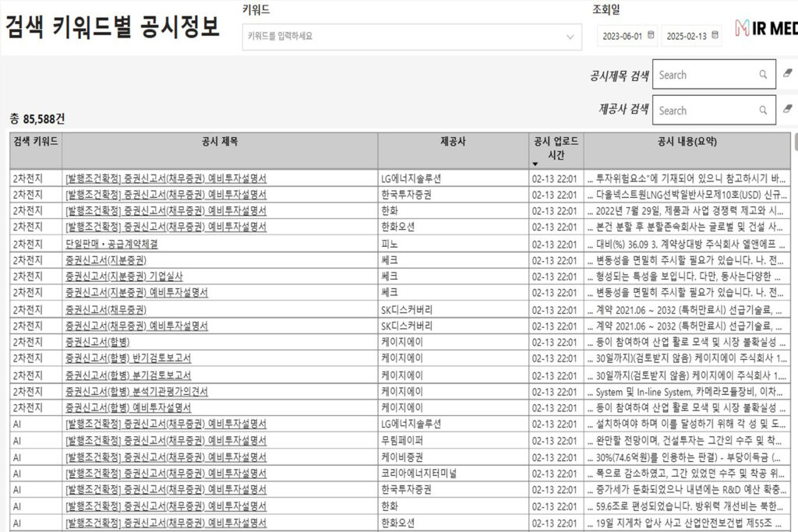Focus the 제공사 검색 Search input
The height and width of the screenshot is (532, 798).
[714, 110]
